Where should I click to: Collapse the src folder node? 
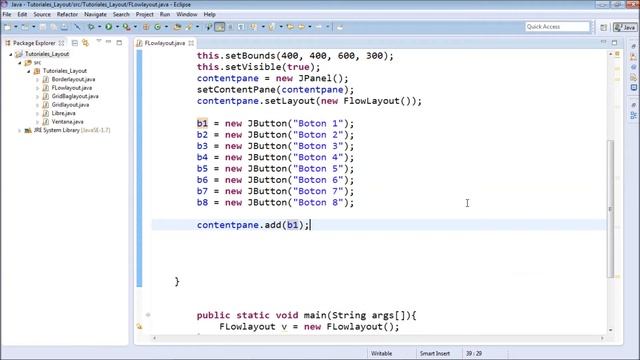click(20, 62)
